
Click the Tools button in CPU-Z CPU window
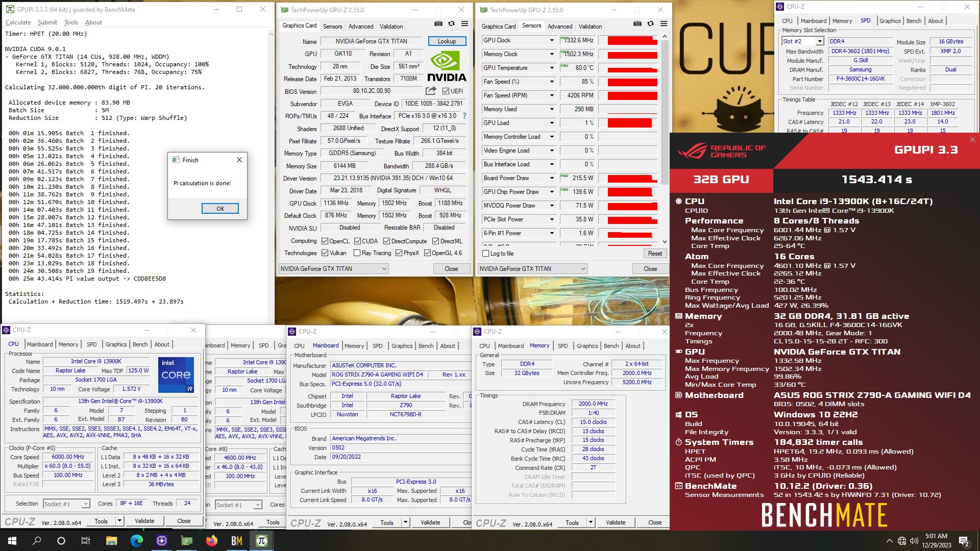click(x=101, y=521)
